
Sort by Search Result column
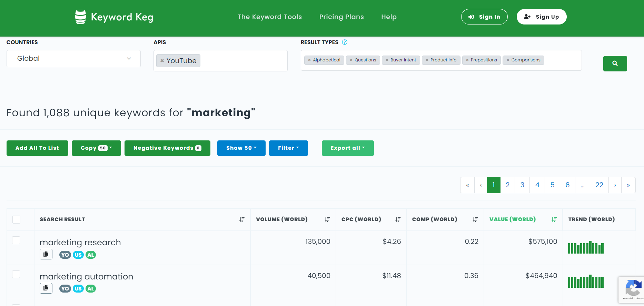(x=242, y=219)
